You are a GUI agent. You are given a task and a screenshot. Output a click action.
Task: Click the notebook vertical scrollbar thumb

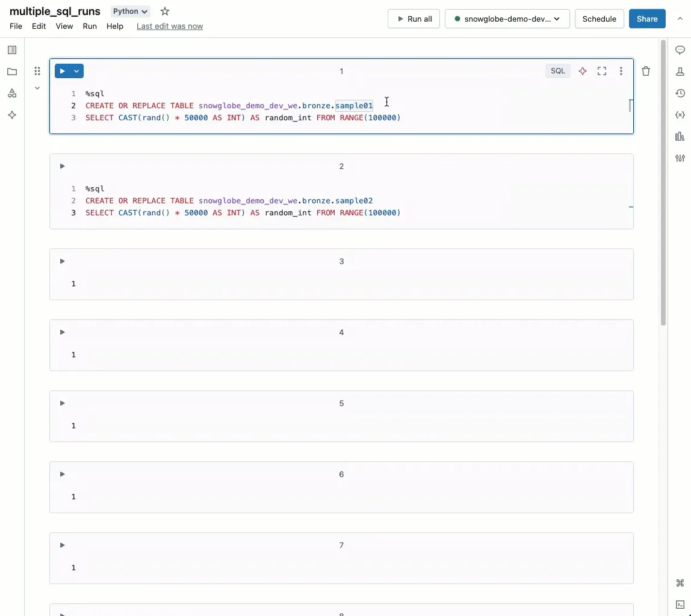[x=663, y=182]
